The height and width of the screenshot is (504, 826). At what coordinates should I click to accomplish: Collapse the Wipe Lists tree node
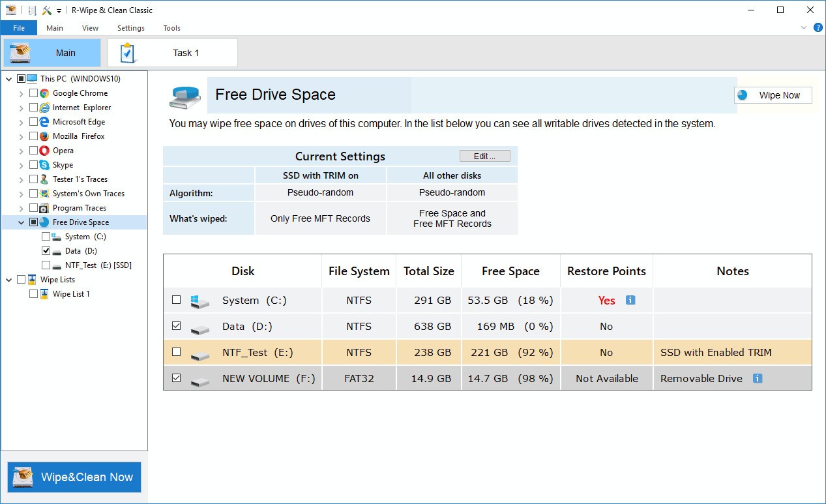coord(9,280)
